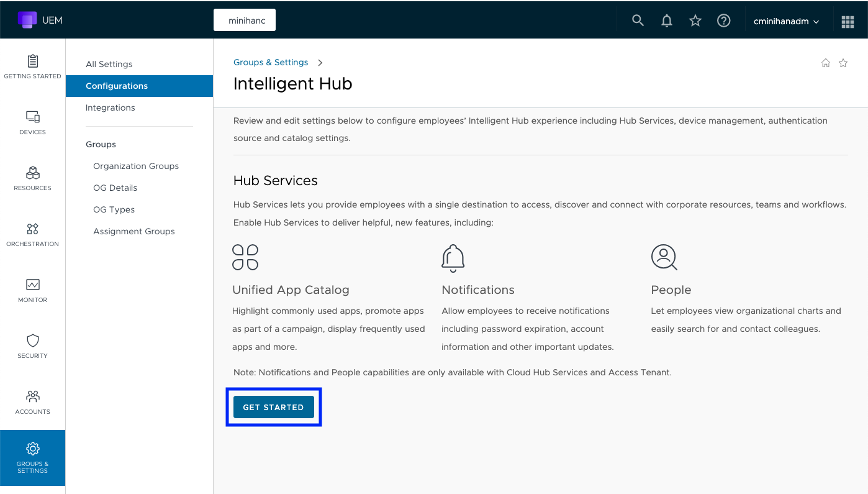
Task: Expand the cminihanadm account dropdown
Action: coord(786,21)
